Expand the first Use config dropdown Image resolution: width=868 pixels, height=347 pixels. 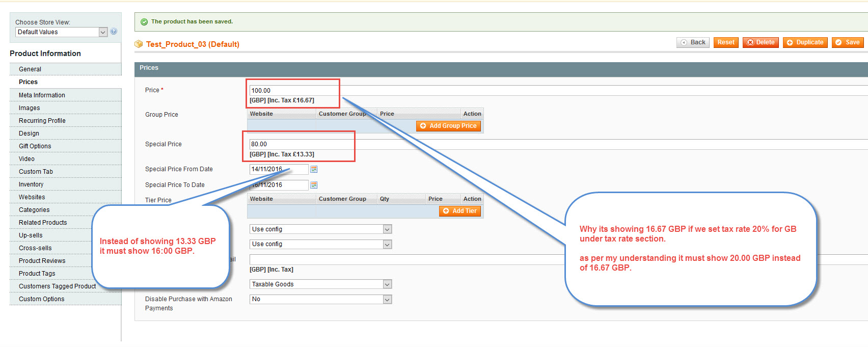(320, 229)
